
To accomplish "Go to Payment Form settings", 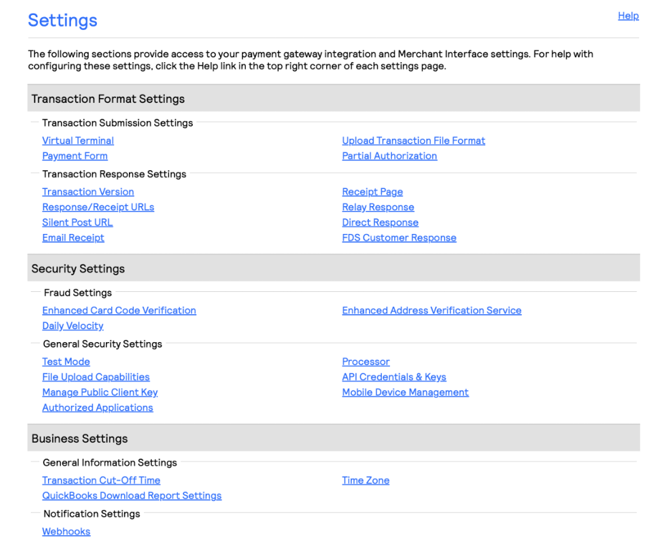I will pos(75,156).
